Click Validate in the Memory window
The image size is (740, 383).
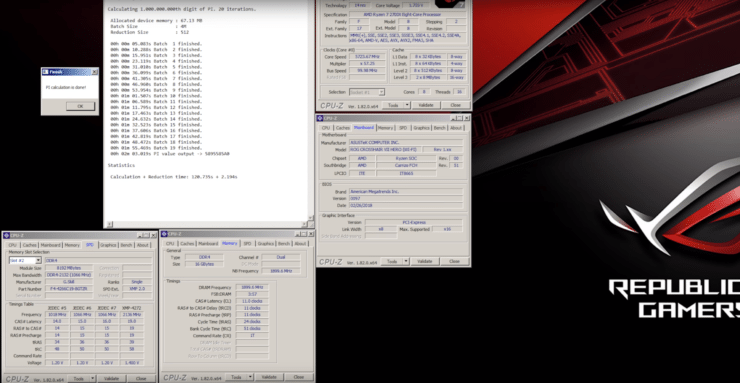tap(269, 377)
